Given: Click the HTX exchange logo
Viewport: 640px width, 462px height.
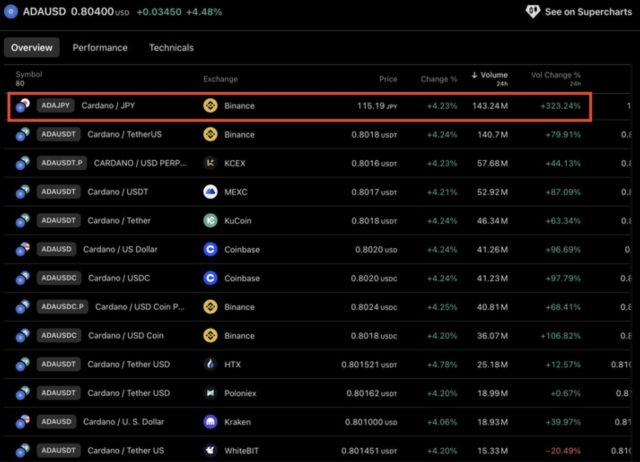Looking at the screenshot, I should tap(211, 364).
